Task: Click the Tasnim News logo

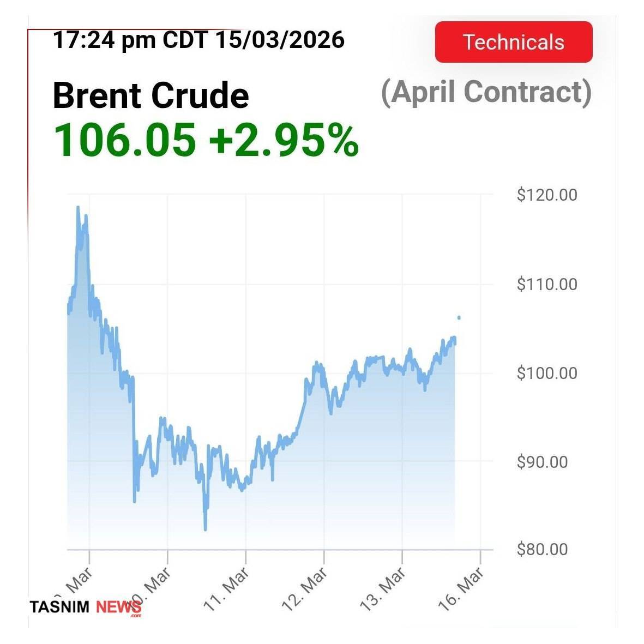Action: click(x=85, y=607)
